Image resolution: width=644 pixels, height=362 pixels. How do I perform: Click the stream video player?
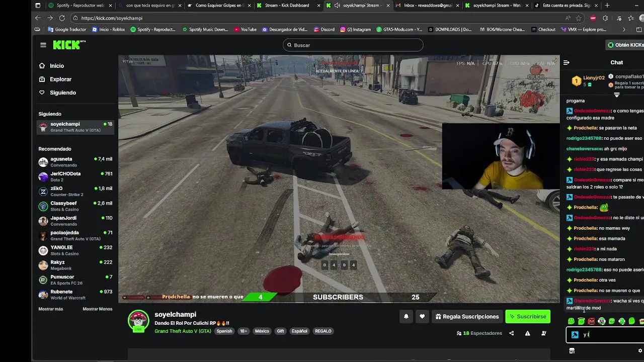coord(339,179)
